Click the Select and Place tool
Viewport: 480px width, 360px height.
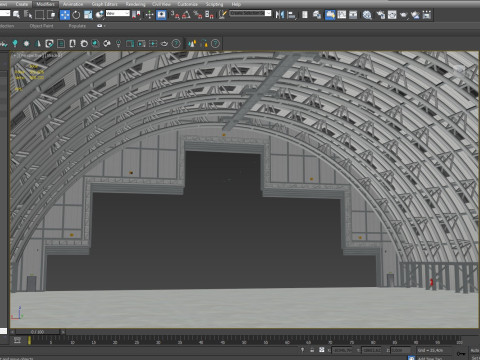99,14
